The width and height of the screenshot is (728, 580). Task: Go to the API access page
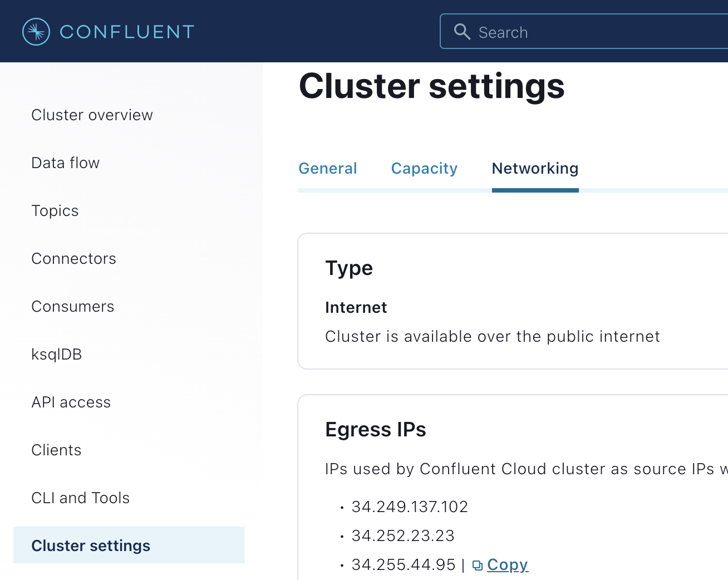click(x=71, y=402)
